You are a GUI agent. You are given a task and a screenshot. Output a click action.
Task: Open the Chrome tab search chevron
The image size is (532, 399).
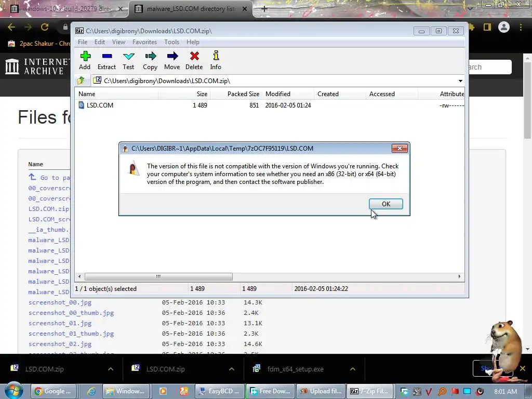coord(470,8)
